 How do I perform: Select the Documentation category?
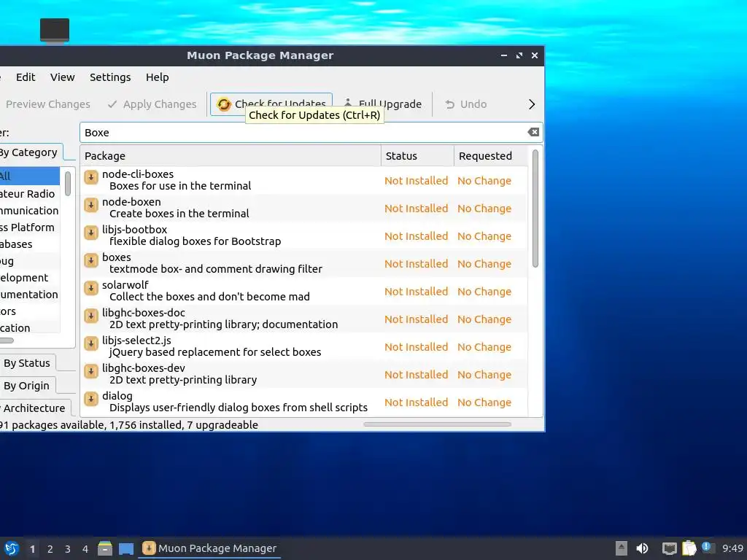29,295
